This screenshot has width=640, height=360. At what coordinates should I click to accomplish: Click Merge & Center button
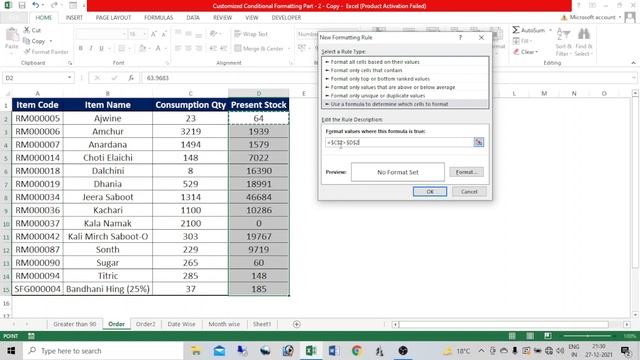point(259,48)
